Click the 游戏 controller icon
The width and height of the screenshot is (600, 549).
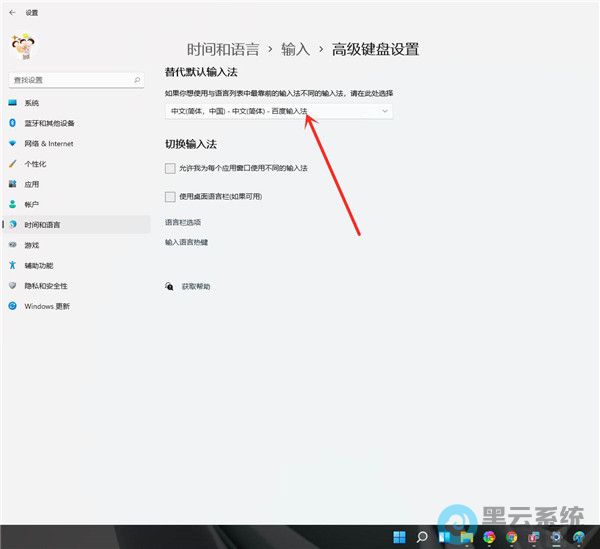pyautogui.click(x=13, y=244)
